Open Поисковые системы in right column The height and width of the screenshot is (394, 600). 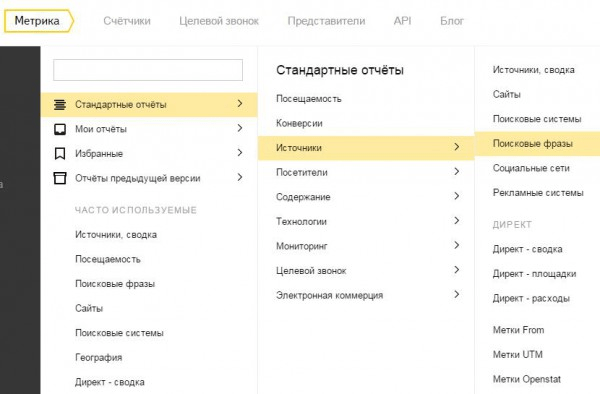(x=537, y=119)
